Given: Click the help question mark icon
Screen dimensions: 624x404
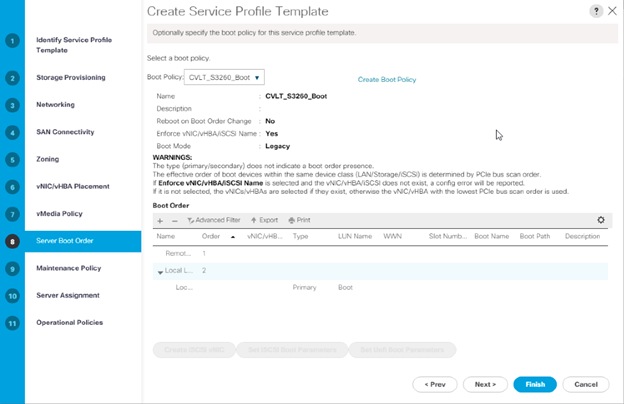Looking at the screenshot, I should [x=597, y=10].
